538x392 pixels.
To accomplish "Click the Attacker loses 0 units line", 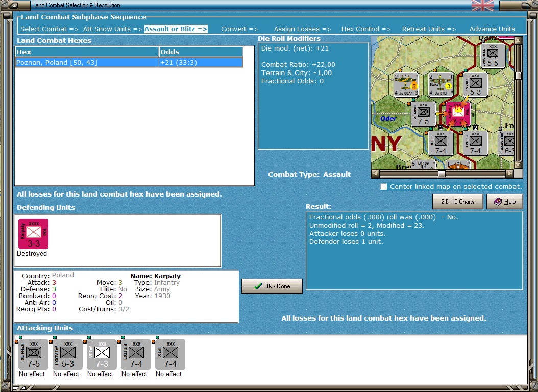I will click(x=347, y=234).
